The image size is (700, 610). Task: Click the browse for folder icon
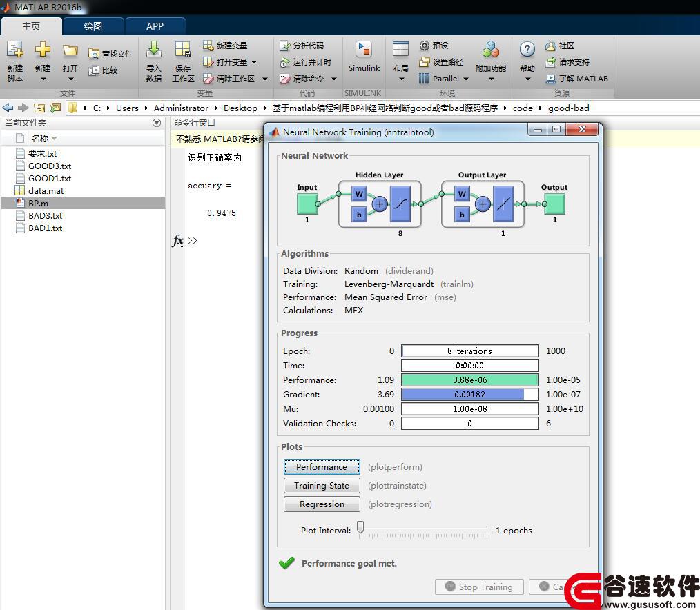[x=55, y=108]
